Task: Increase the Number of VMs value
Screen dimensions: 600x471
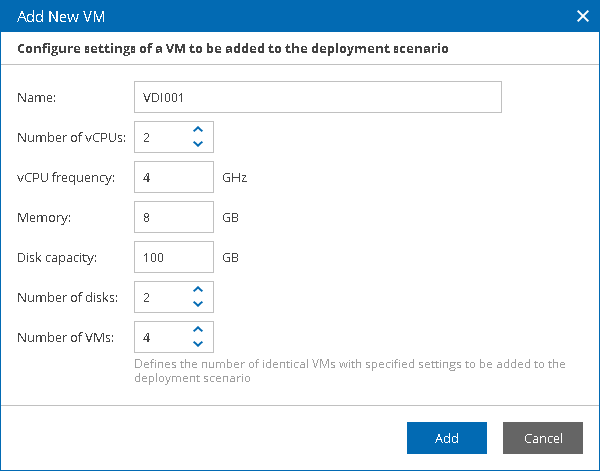Action: 198,329
